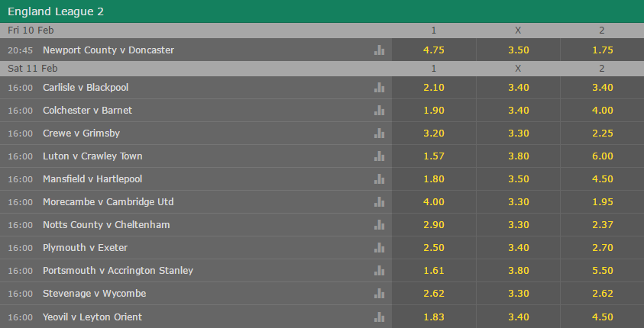Image resolution: width=644 pixels, height=328 pixels.
Task: Select Newport County home win odds 4.75
Action: coord(434,50)
